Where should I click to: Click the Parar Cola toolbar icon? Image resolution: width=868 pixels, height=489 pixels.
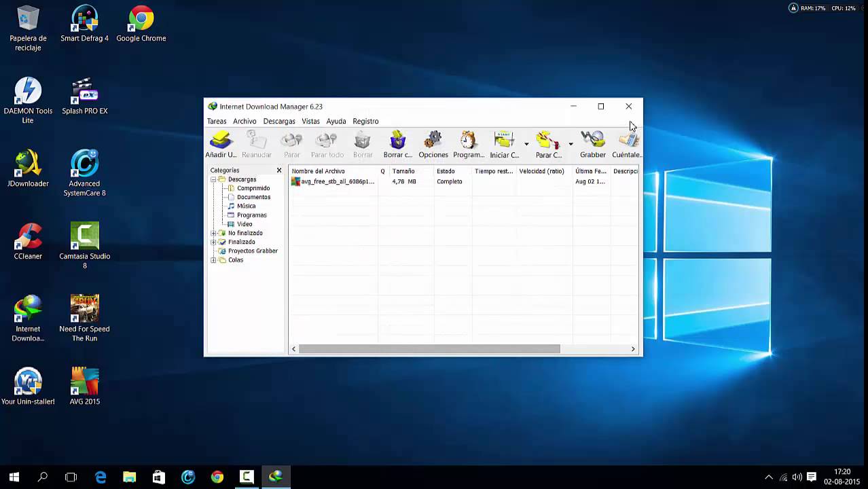tap(548, 144)
